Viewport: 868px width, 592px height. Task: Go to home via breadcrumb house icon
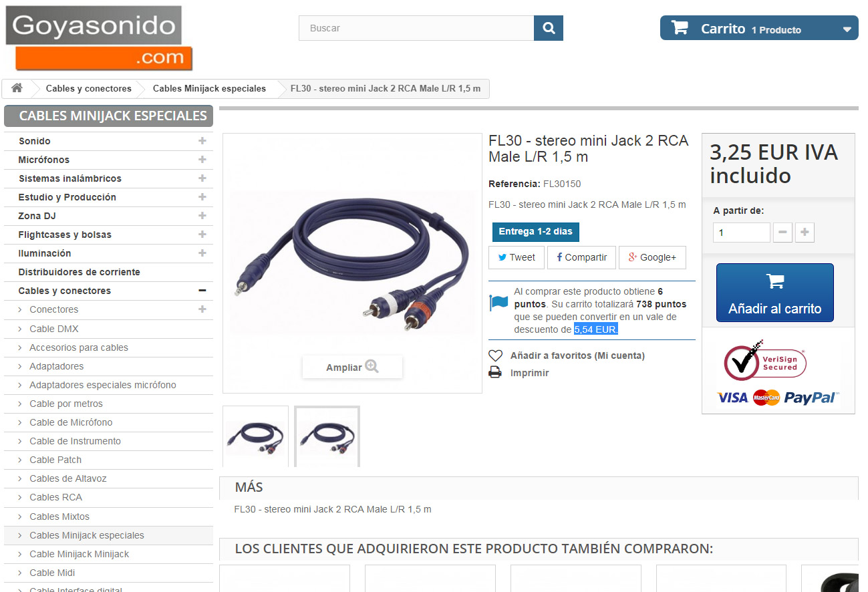tap(17, 88)
